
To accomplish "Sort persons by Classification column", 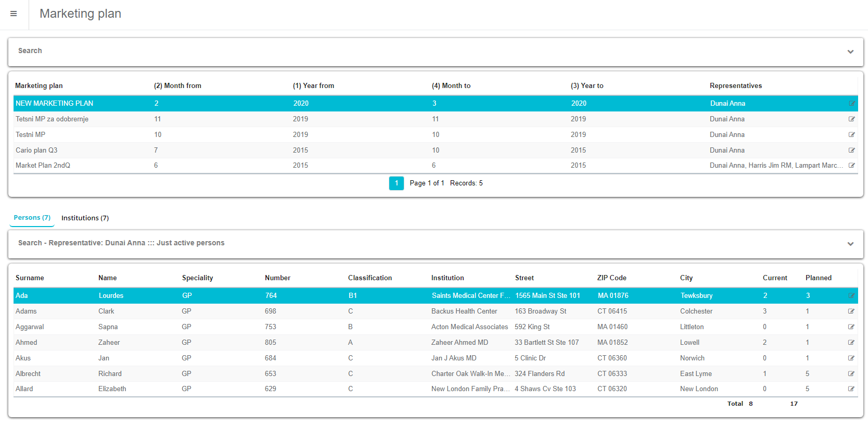I will pyautogui.click(x=369, y=278).
